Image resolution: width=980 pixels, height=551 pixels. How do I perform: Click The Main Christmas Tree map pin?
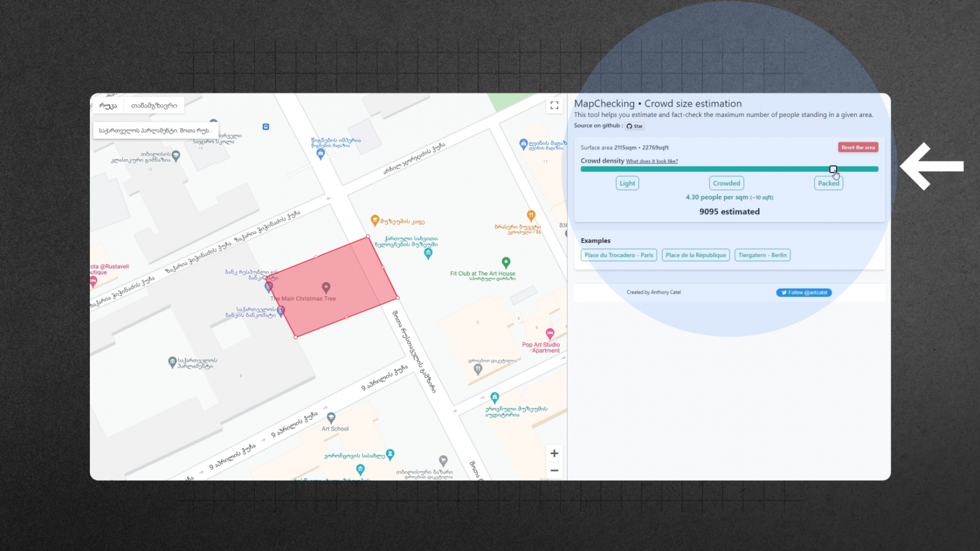click(x=326, y=288)
